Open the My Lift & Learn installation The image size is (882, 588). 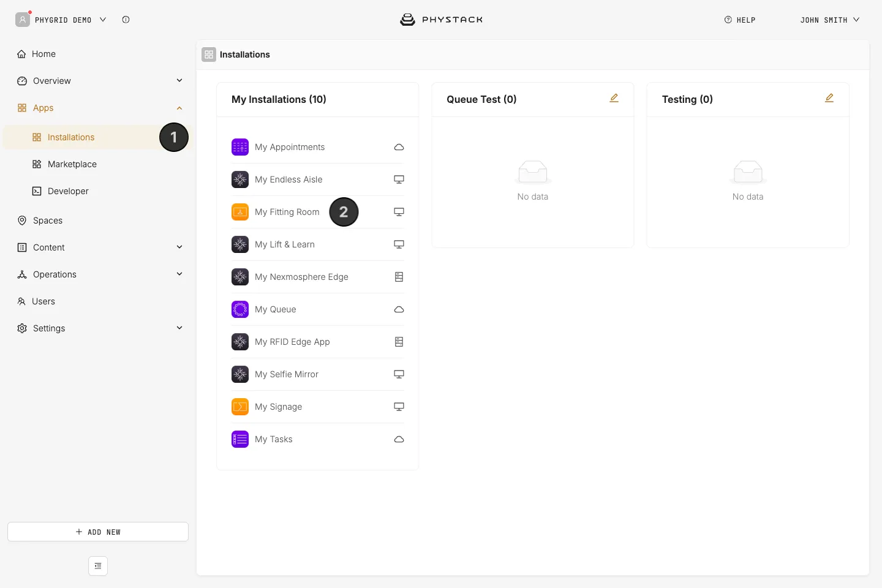[x=318, y=244]
